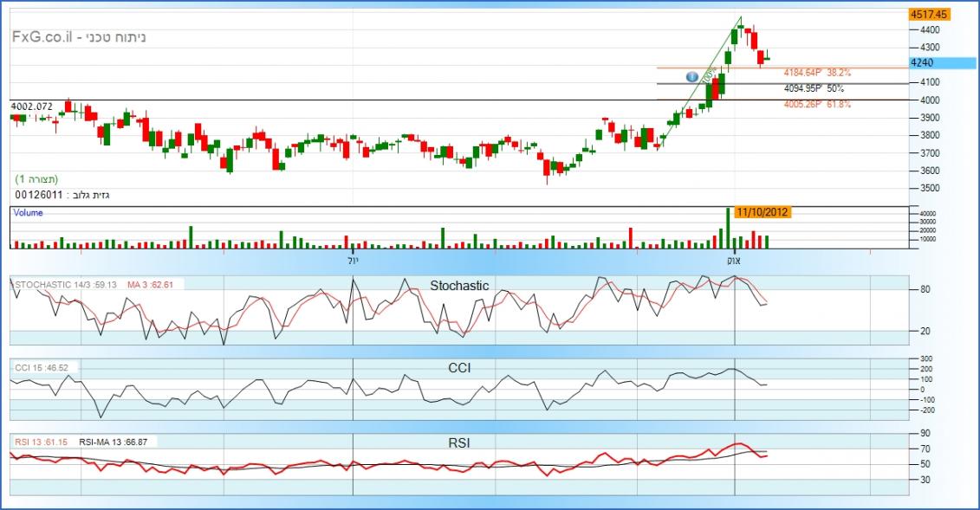Select the 50% Fibonacci retracement label

pyautogui.click(x=813, y=88)
